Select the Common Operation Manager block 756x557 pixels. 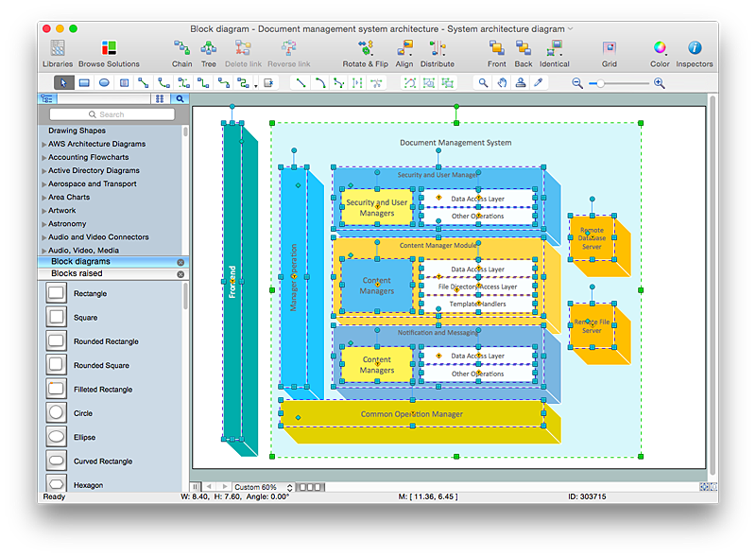click(x=412, y=413)
